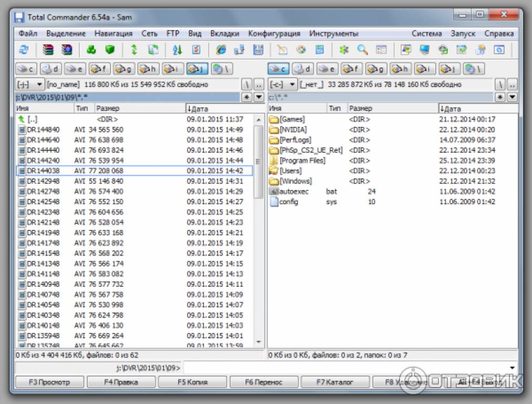
Task: Open the Выделение menu
Action: [x=66, y=34]
